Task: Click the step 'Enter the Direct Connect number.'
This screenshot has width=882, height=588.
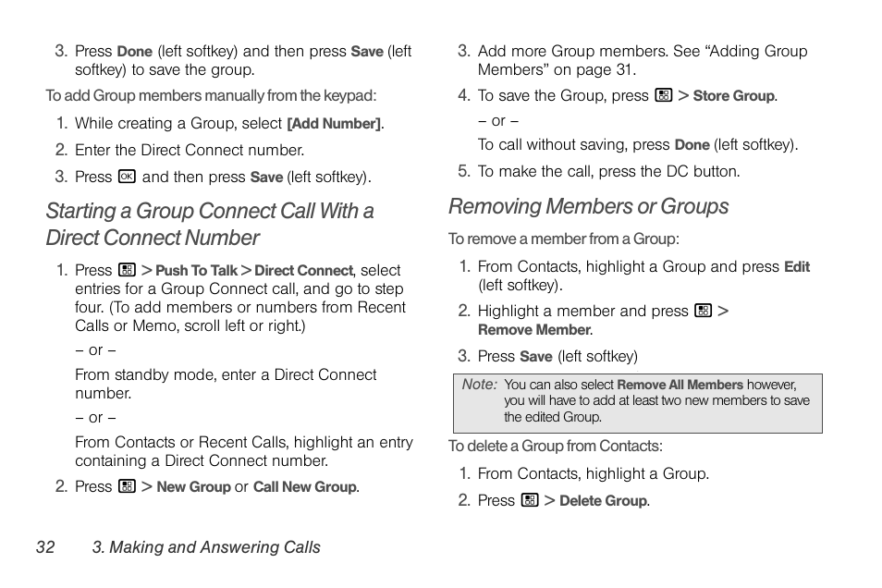Action: [x=190, y=150]
